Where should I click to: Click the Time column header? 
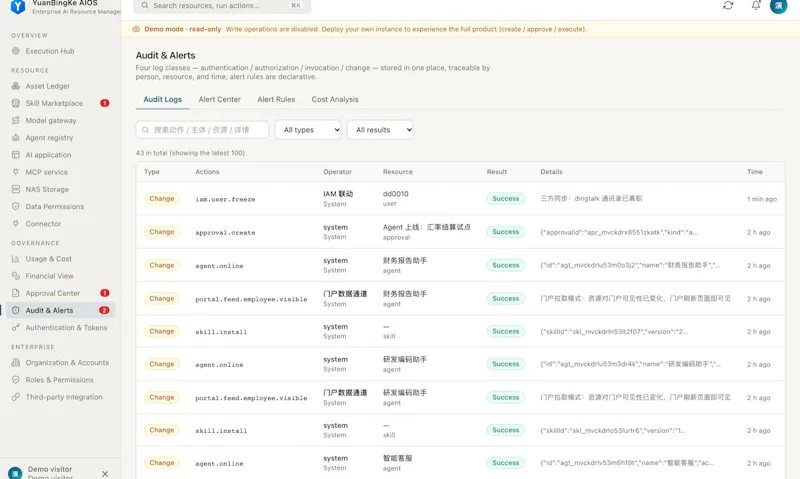point(755,172)
